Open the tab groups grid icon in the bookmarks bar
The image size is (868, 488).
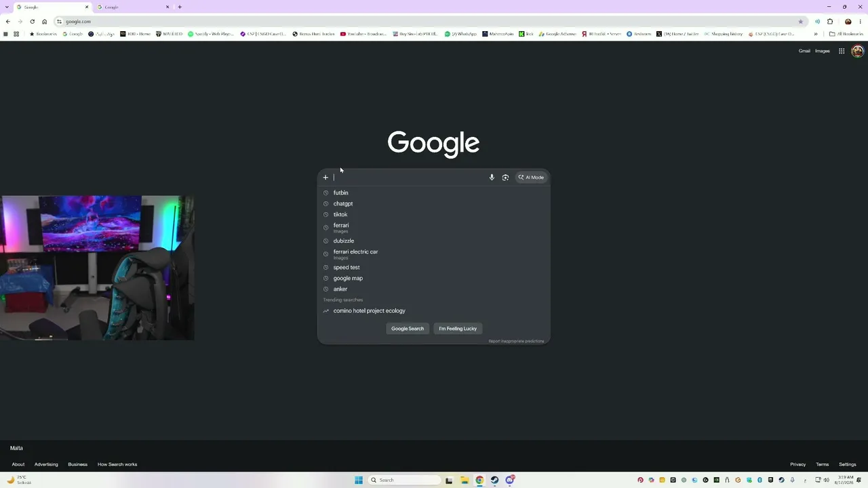tap(16, 34)
